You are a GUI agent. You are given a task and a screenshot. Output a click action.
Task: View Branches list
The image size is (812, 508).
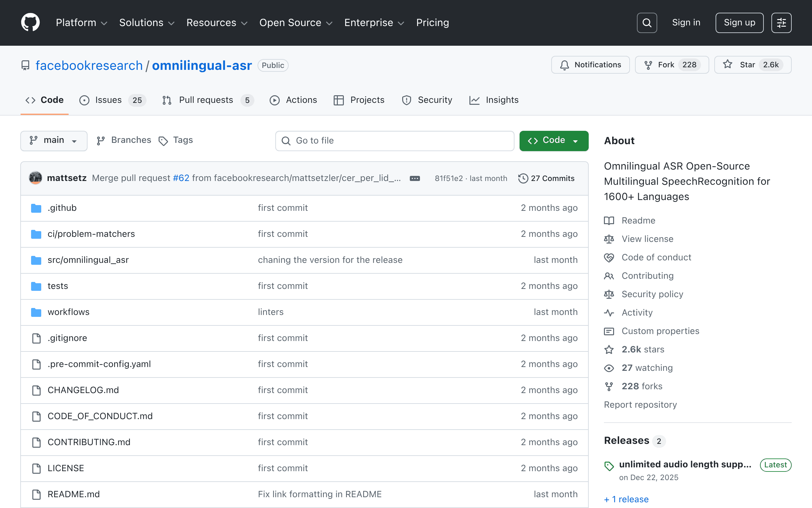pyautogui.click(x=124, y=140)
